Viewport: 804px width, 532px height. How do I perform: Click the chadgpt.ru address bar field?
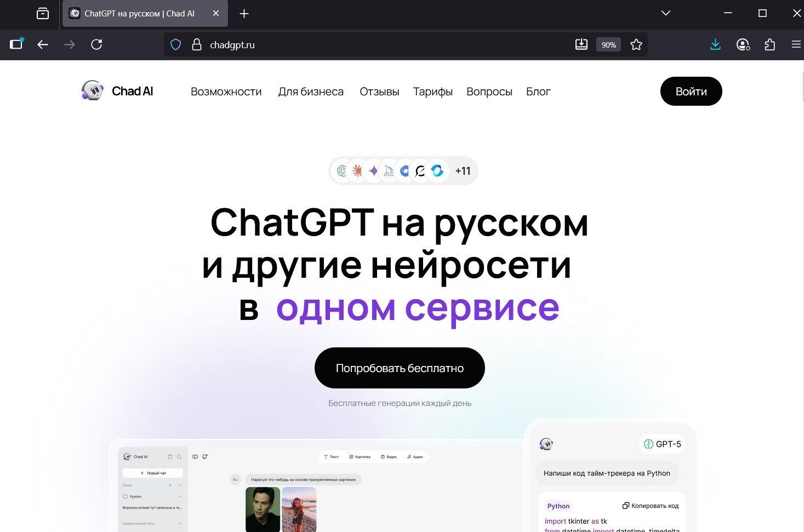click(384, 45)
